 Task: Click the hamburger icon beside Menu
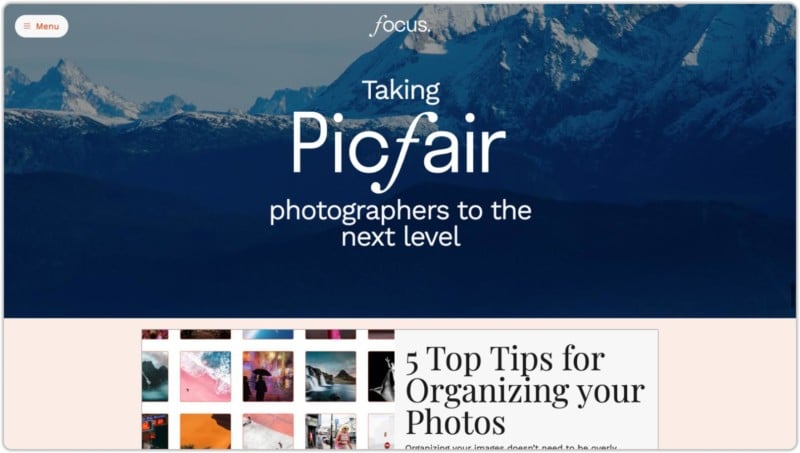(27, 26)
